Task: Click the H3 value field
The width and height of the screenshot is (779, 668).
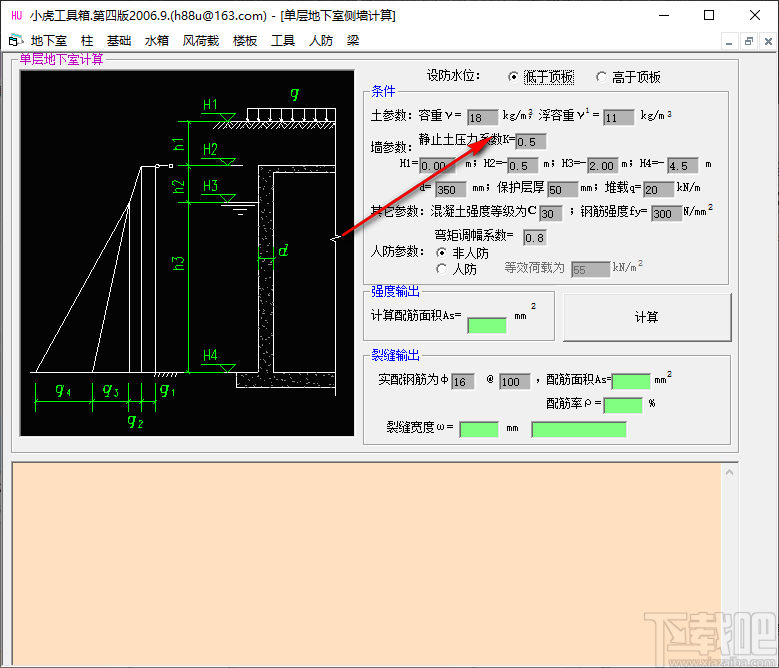Action: click(603, 166)
